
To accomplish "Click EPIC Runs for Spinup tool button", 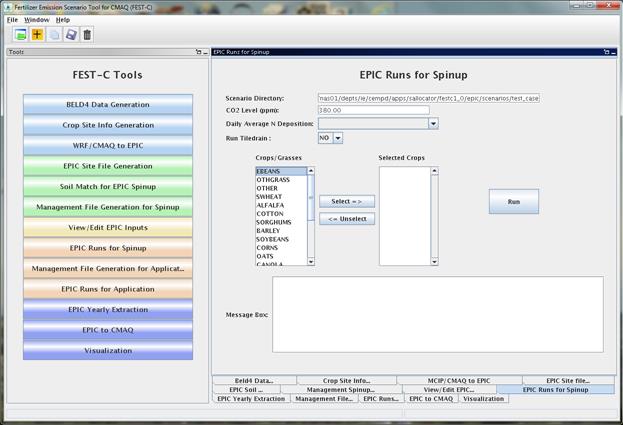I will 108,248.
